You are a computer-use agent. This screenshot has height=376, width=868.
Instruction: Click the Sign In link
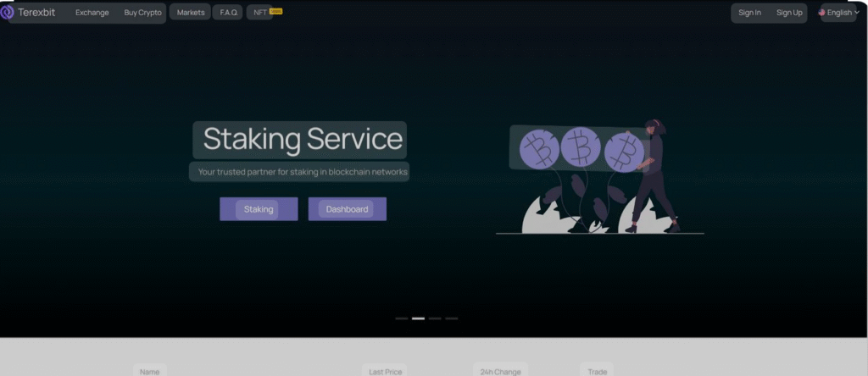pos(749,13)
